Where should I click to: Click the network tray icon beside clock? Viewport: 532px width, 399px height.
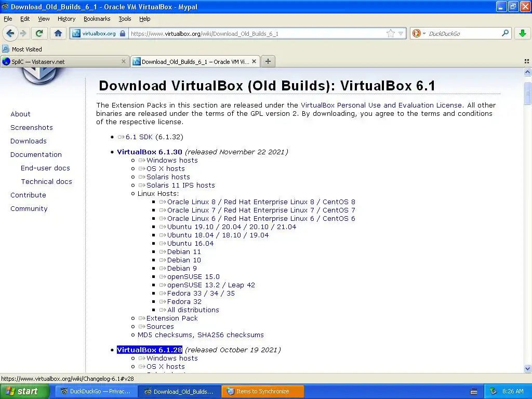click(x=494, y=392)
